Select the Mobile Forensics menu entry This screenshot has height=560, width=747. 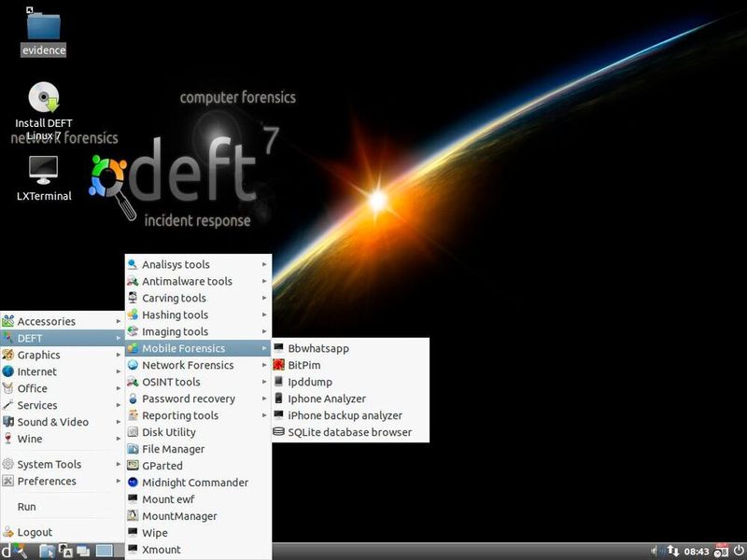click(x=198, y=348)
